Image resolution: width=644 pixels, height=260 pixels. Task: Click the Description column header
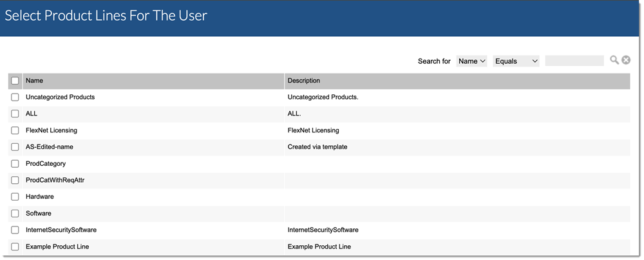point(304,81)
